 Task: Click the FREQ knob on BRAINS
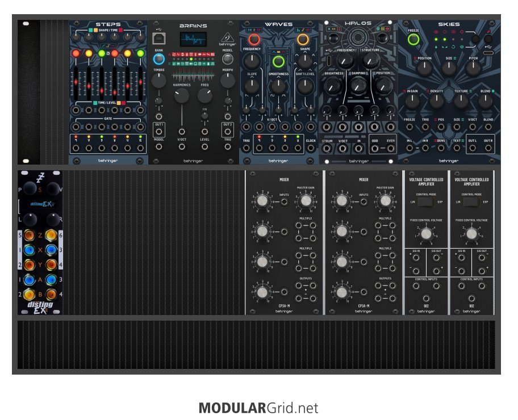205,96
